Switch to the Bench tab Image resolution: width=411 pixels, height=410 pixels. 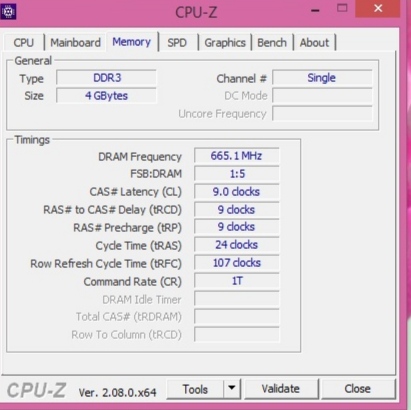pyautogui.click(x=272, y=43)
